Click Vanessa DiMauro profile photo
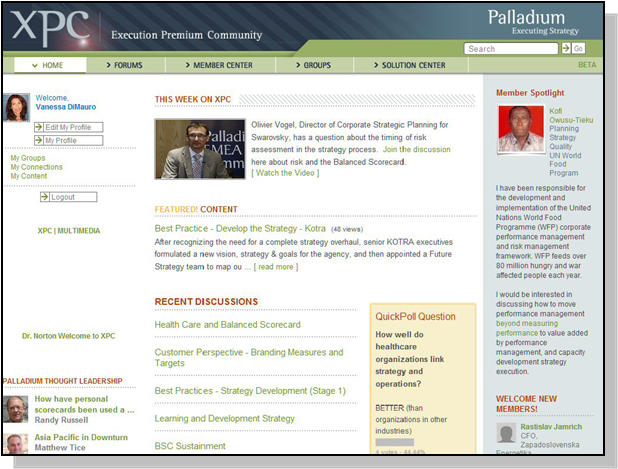Image resolution: width=618 pixels, height=469 pixels. tap(16, 107)
